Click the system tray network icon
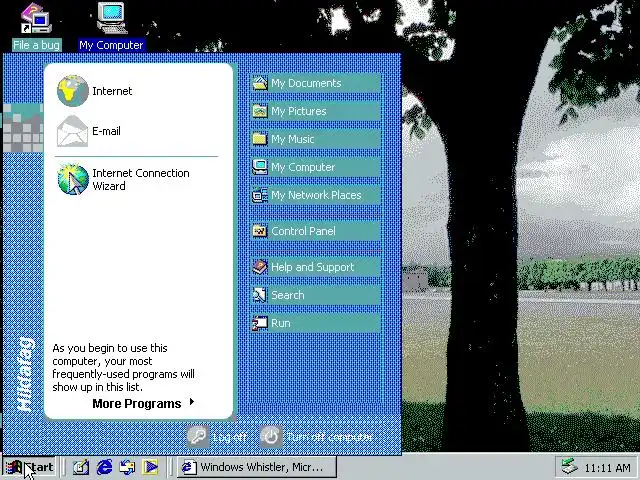This screenshot has height=480, width=640. click(569, 467)
